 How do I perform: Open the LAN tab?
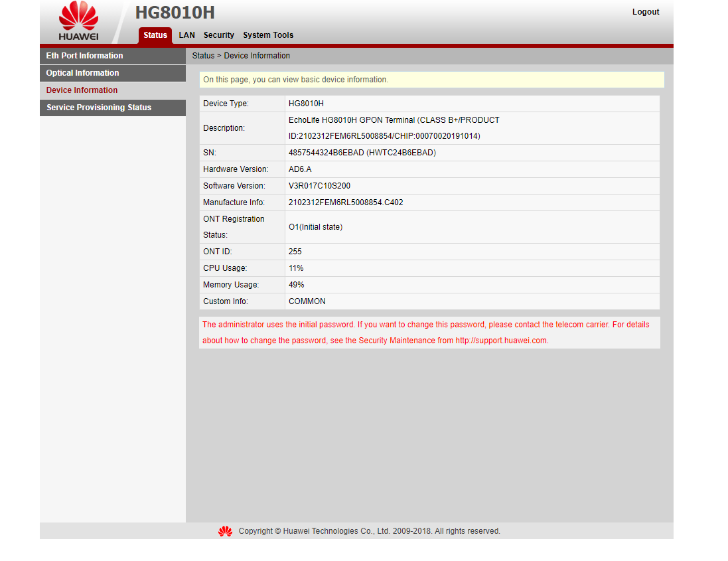186,35
